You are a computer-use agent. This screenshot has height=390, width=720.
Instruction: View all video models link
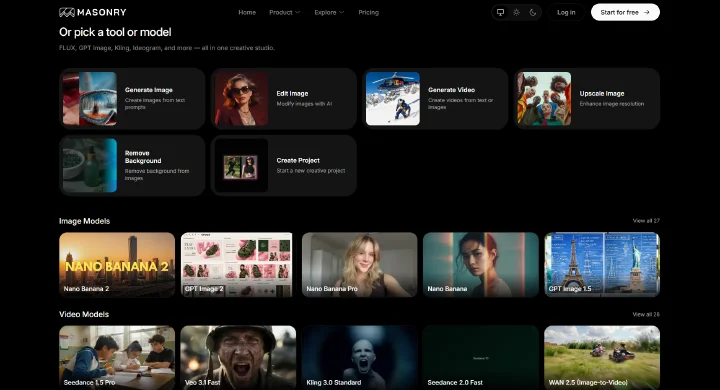pos(646,315)
